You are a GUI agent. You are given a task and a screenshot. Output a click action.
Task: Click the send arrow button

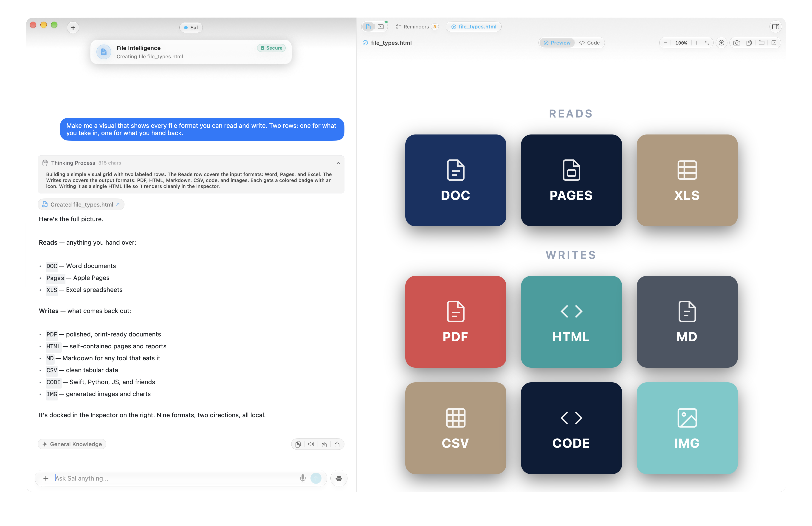coord(316,478)
